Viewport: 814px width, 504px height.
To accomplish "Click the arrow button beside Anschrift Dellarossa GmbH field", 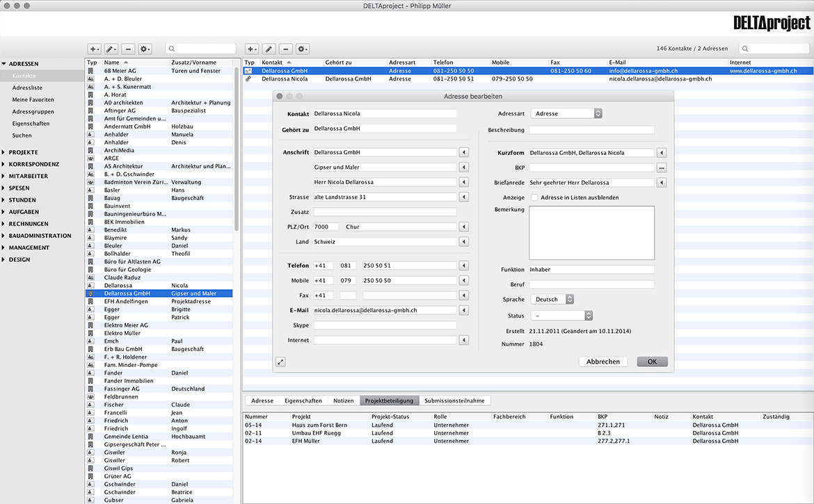I will (464, 152).
